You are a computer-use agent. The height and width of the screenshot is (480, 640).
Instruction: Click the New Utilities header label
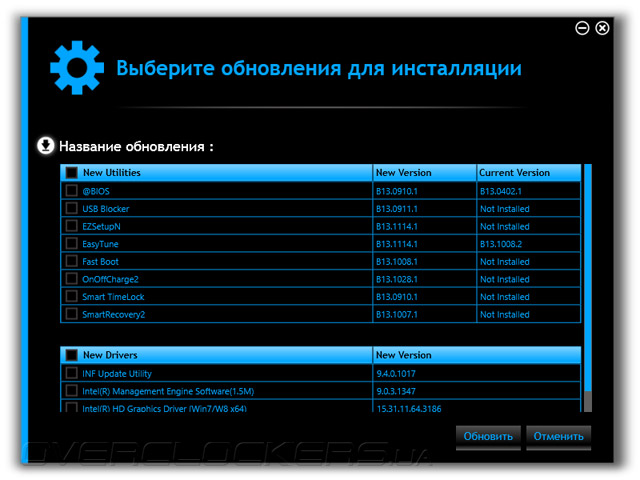[x=111, y=173]
